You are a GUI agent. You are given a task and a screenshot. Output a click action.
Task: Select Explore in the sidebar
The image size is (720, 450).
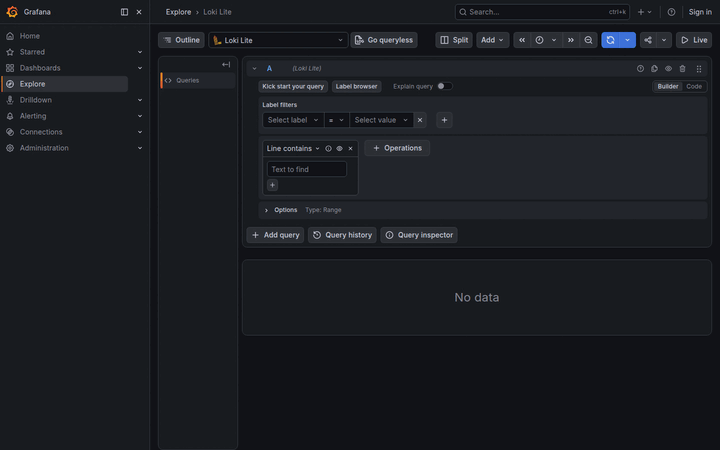65,84
